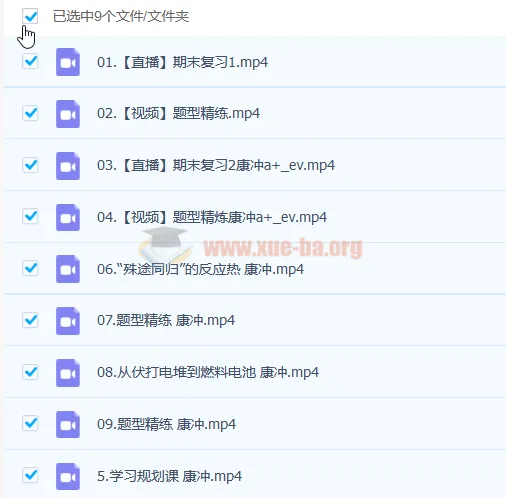Uncheck the 02.【视频】题型精练.mp4 checkbox
The height and width of the screenshot is (498, 506).
coord(30,113)
